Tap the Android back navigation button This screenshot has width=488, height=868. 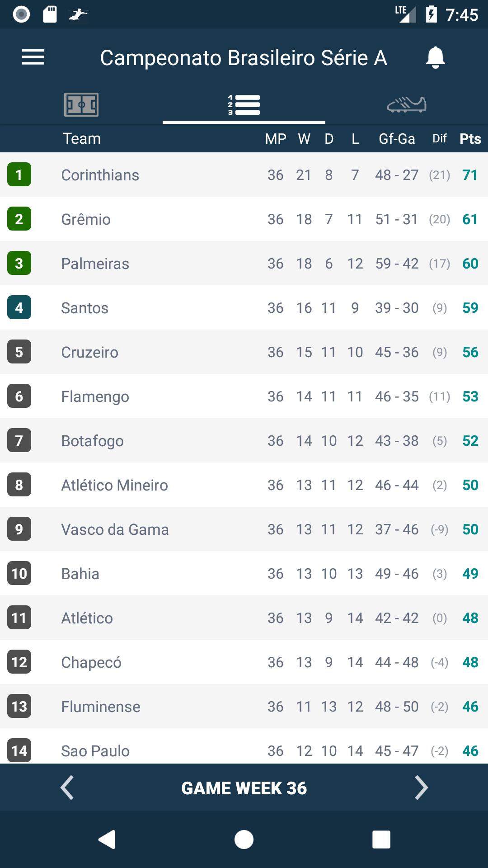point(107,840)
